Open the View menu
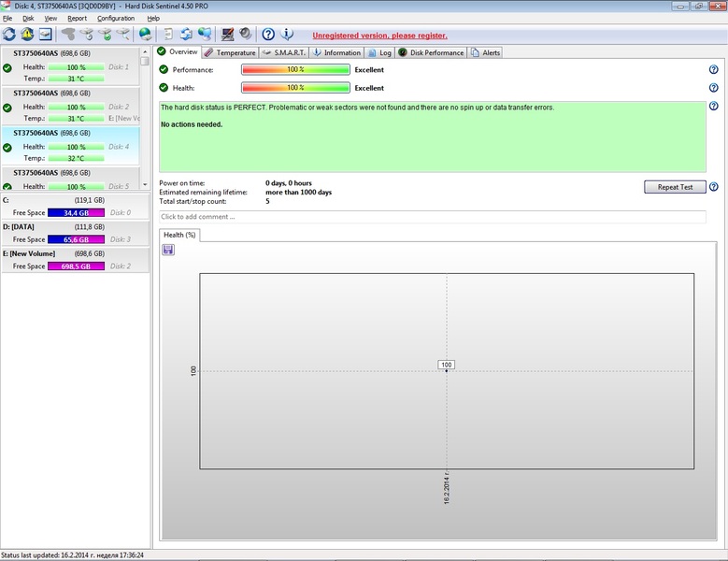The width and height of the screenshot is (728, 561). point(50,18)
